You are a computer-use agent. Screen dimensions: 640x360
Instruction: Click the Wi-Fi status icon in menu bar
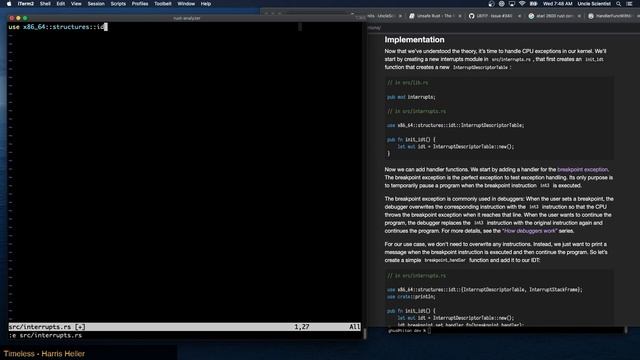tap(522, 4)
